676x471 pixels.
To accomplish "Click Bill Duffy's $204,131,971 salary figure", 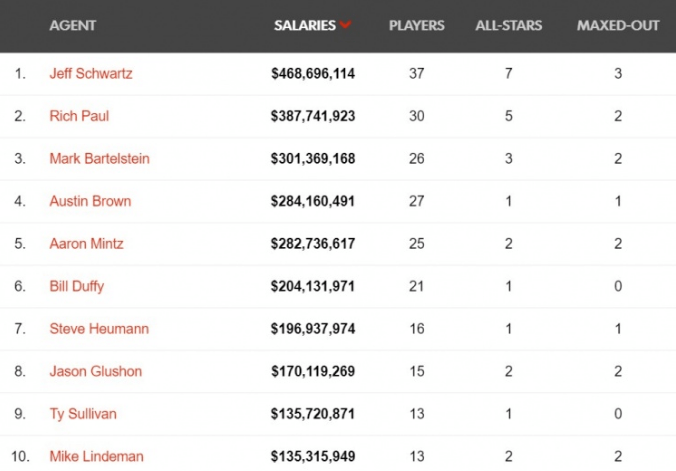I will (313, 286).
